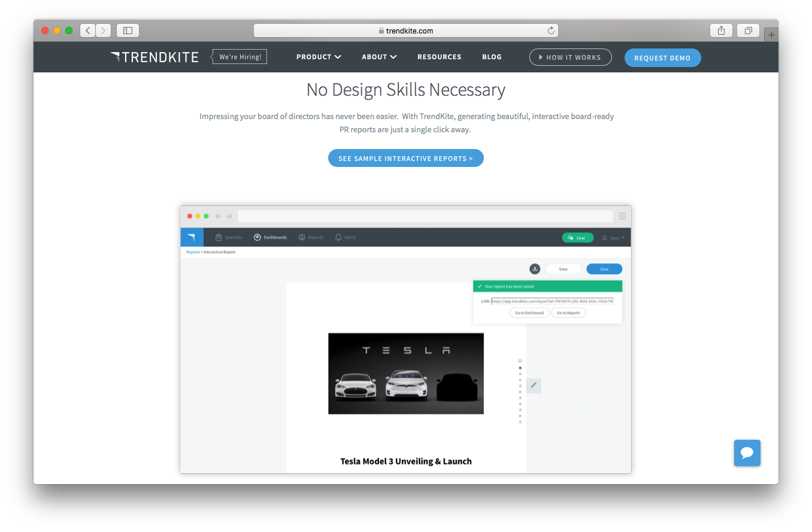Click the View button

tap(563, 269)
